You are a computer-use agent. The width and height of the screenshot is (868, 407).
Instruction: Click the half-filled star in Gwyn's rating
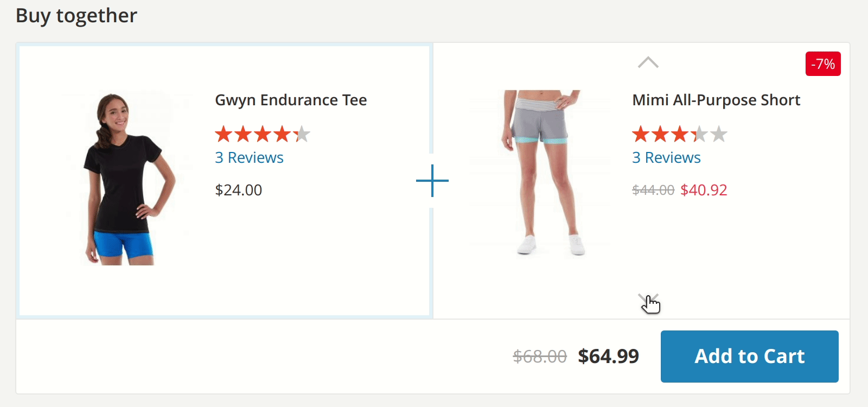[x=302, y=133]
